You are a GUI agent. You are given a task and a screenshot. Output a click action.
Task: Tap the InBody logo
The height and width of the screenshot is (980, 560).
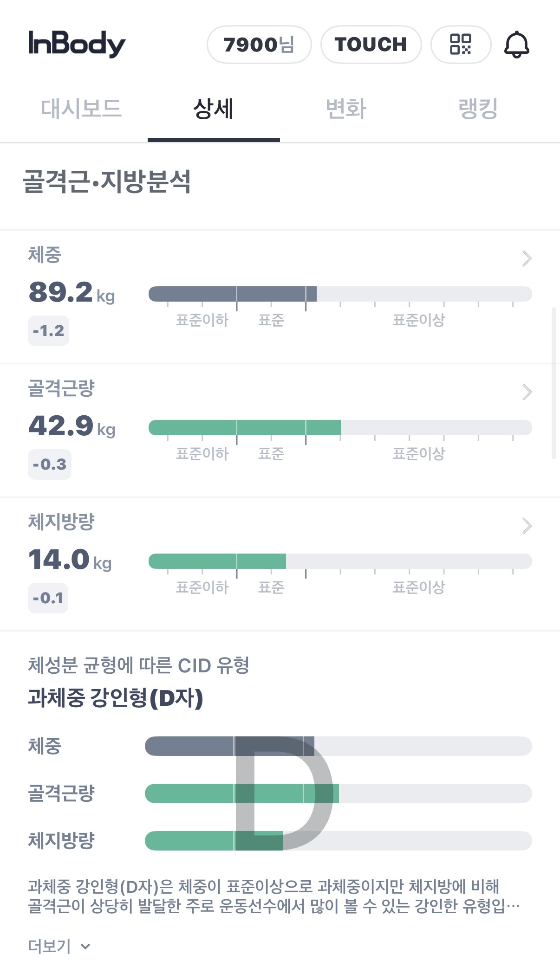tap(77, 44)
